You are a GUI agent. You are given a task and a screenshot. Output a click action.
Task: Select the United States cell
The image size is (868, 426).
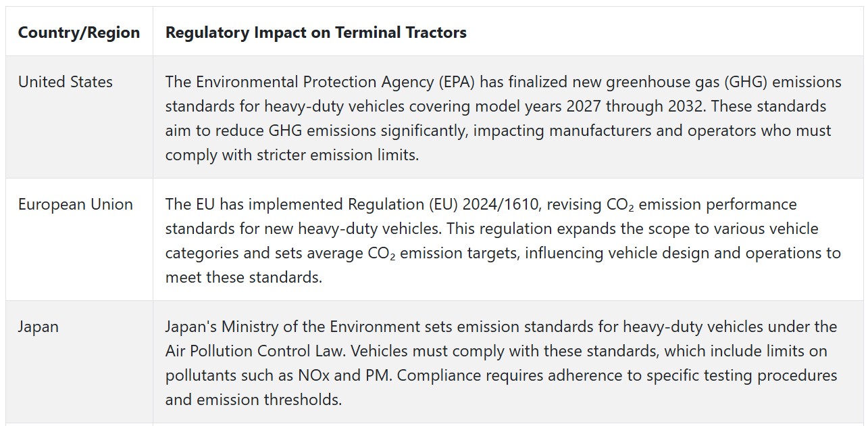[79, 117]
